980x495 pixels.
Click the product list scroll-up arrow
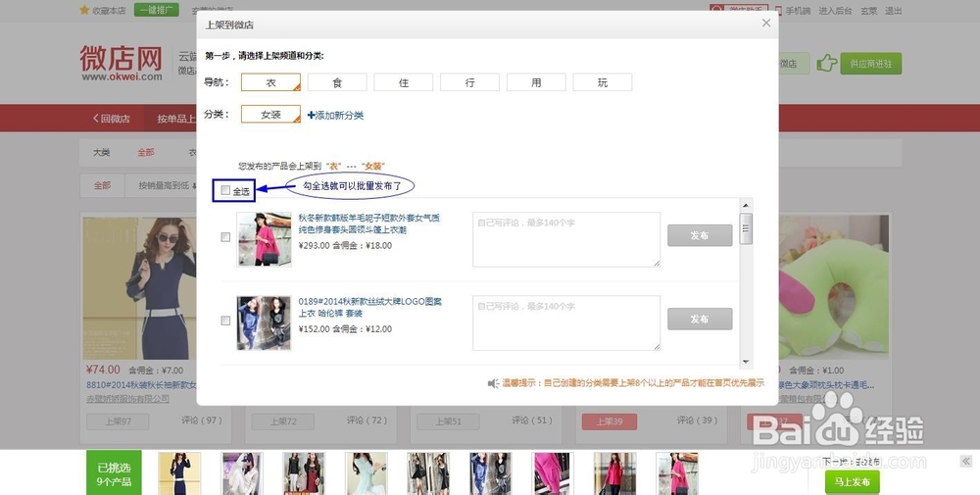[746, 205]
